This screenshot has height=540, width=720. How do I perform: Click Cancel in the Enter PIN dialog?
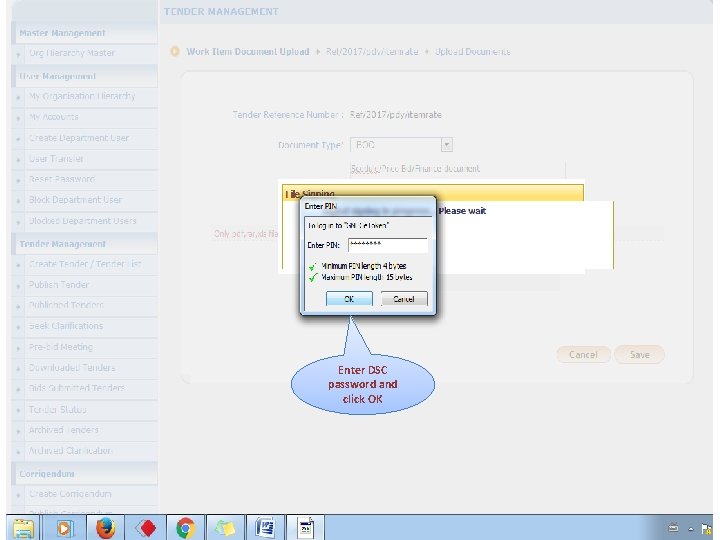pos(404,298)
